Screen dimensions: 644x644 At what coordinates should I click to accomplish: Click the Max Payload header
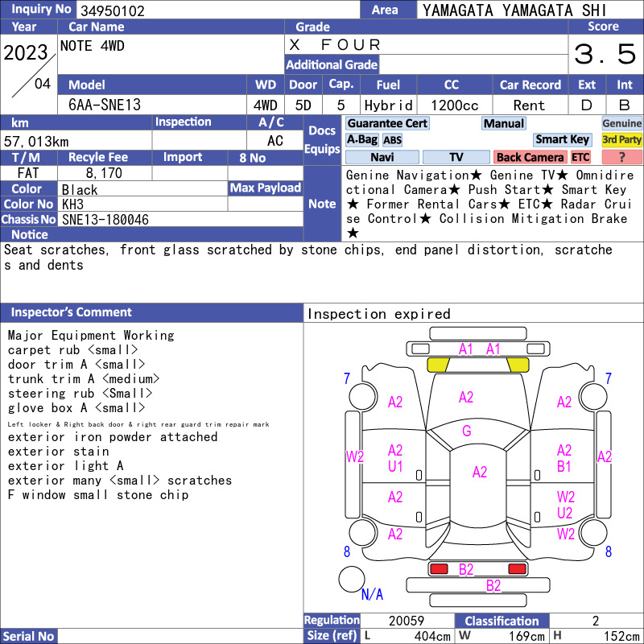266,188
